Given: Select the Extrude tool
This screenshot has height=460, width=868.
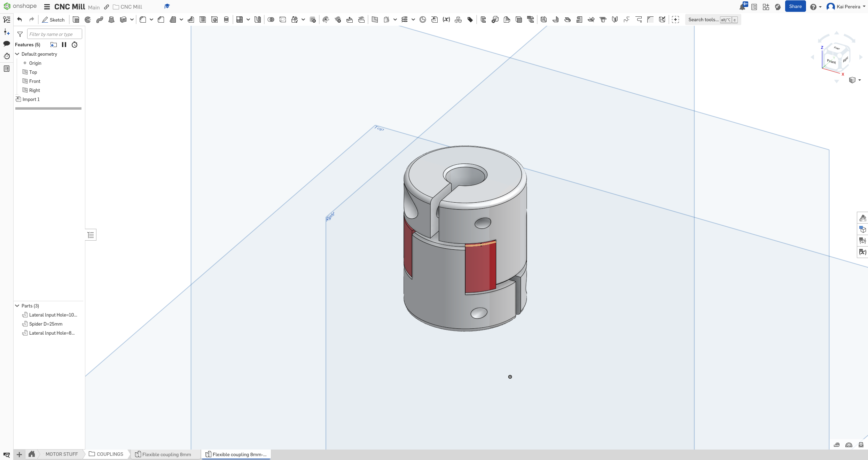Looking at the screenshot, I should click(x=76, y=20).
